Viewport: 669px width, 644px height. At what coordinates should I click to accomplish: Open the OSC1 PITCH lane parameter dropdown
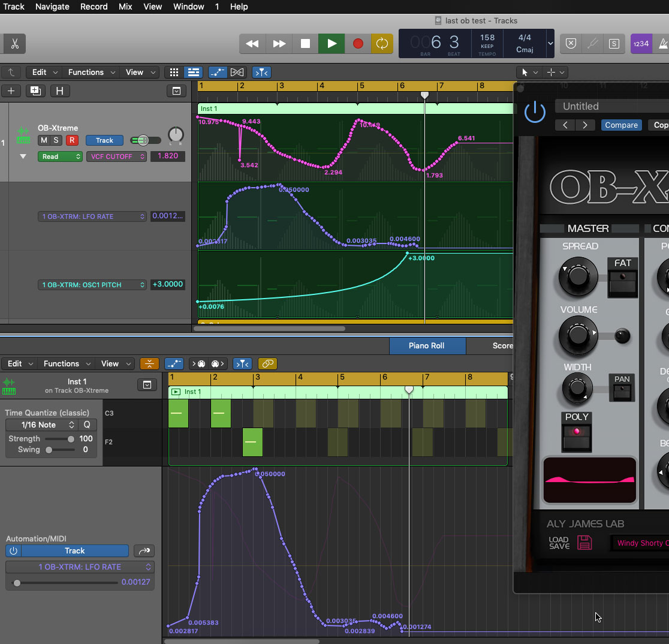coord(92,285)
